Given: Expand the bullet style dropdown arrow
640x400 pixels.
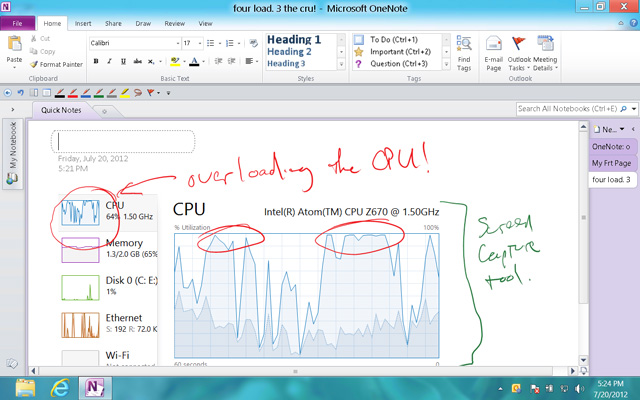Looking at the screenshot, I should pyautogui.click(x=220, y=43).
